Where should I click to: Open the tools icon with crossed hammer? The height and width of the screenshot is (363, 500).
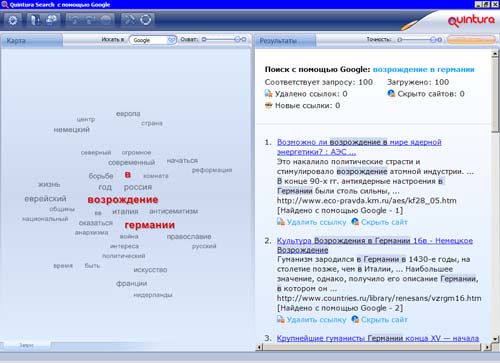129,20
